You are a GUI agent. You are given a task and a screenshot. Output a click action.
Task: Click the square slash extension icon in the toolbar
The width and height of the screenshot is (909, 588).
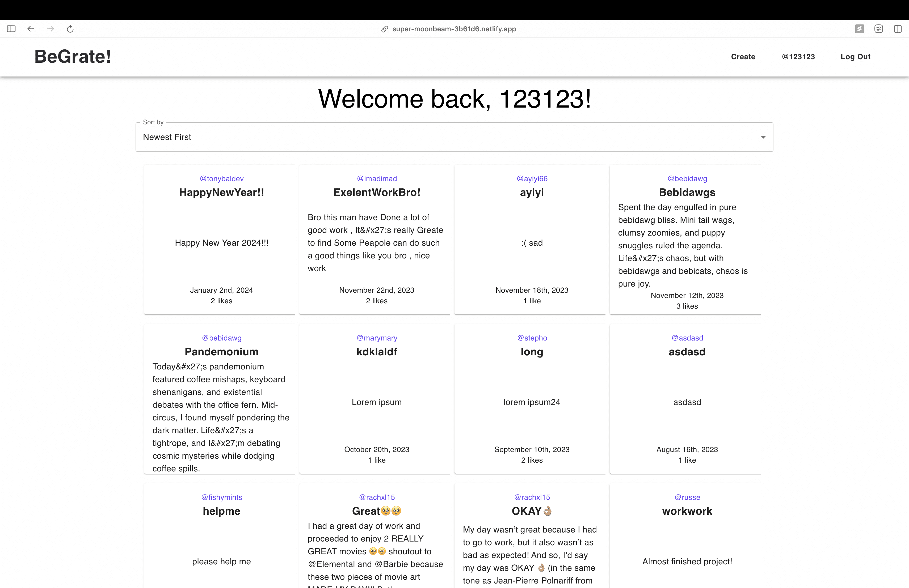pos(859,29)
